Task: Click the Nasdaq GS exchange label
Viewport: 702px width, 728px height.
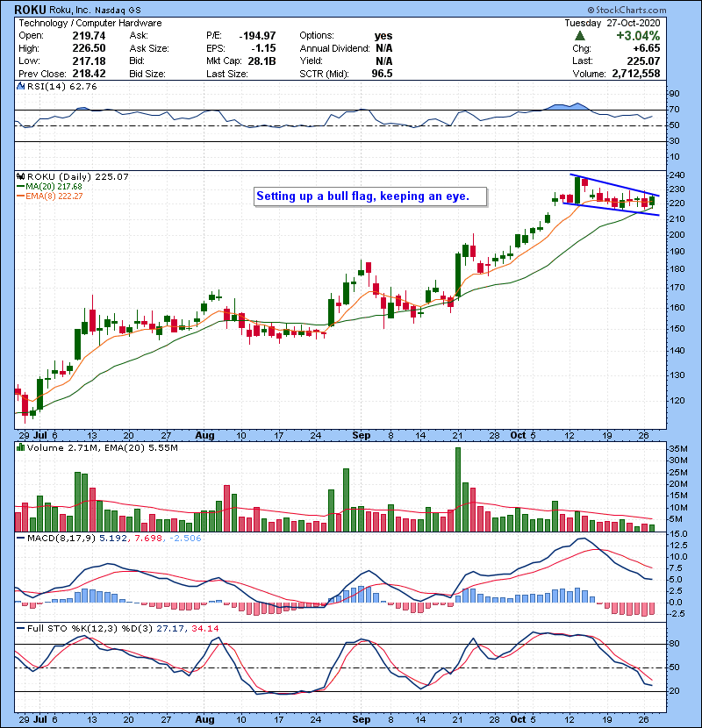Action: click(118, 10)
